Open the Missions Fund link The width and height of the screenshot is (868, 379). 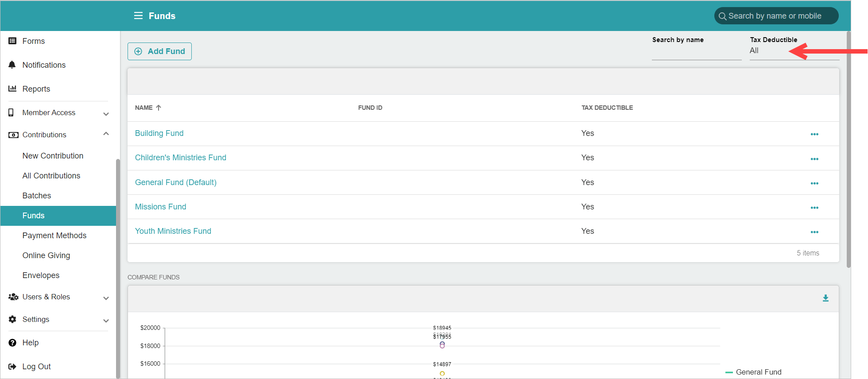point(160,207)
